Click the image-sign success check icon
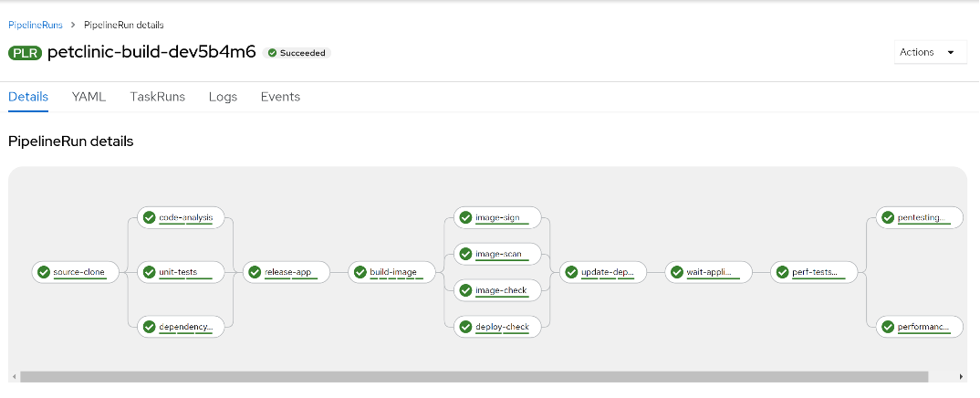Viewport: 980px width, 398px height. pos(465,218)
